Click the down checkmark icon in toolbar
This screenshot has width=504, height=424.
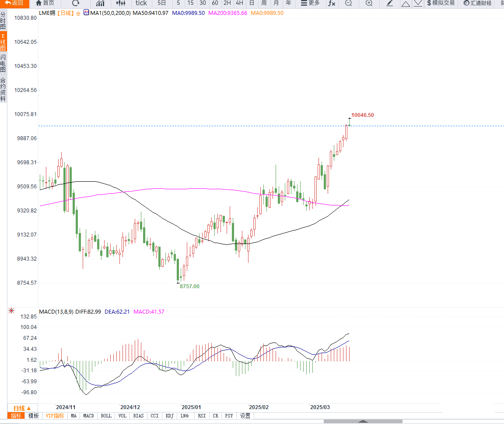click(418, 4)
